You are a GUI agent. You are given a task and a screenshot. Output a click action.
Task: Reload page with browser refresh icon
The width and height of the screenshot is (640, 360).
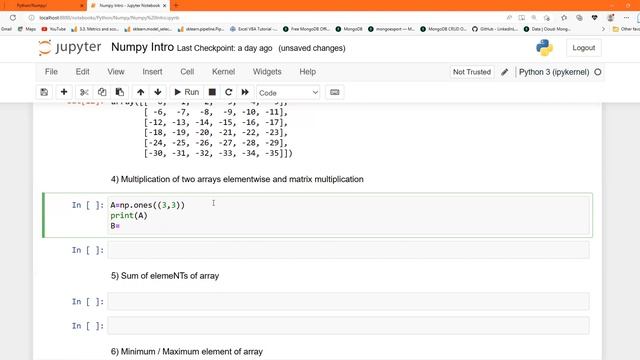13,18
